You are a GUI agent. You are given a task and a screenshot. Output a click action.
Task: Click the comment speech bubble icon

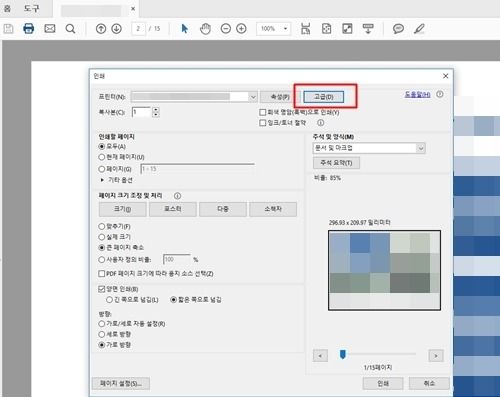pos(398,29)
